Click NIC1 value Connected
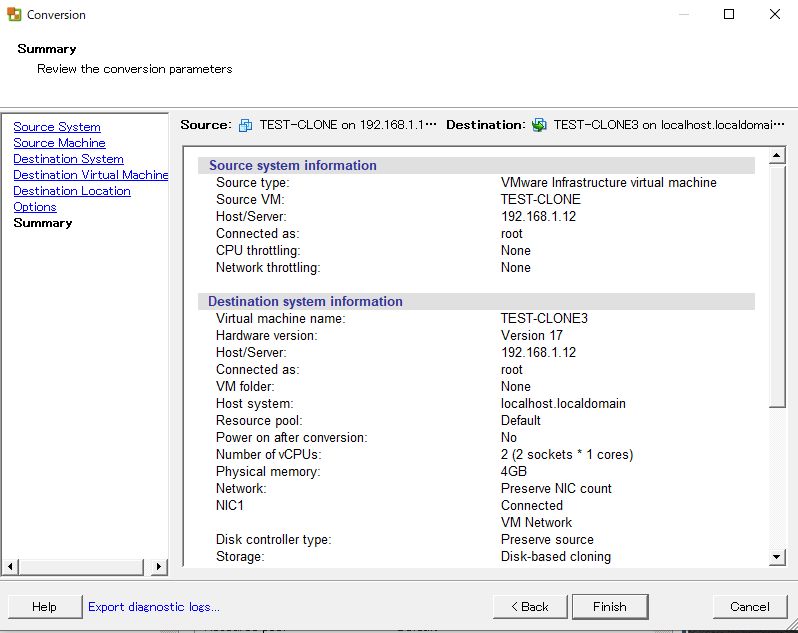This screenshot has height=633, width=798. (532, 505)
